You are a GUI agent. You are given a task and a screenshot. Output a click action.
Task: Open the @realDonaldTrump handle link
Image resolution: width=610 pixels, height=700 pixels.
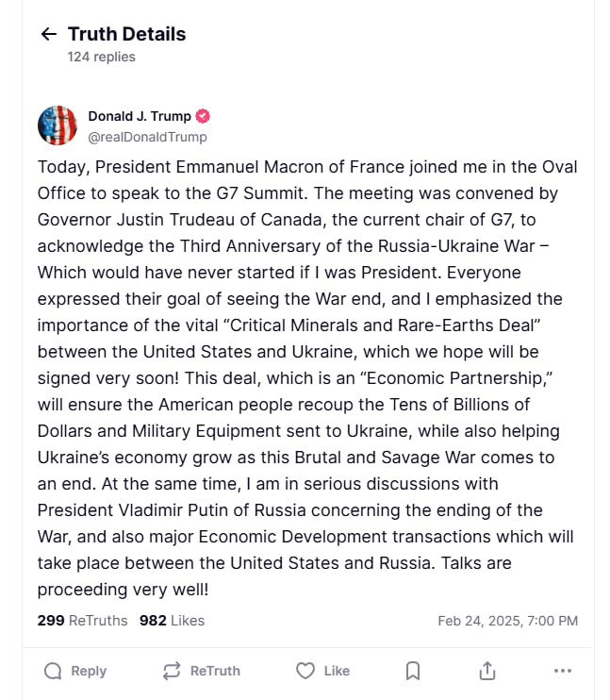147,137
